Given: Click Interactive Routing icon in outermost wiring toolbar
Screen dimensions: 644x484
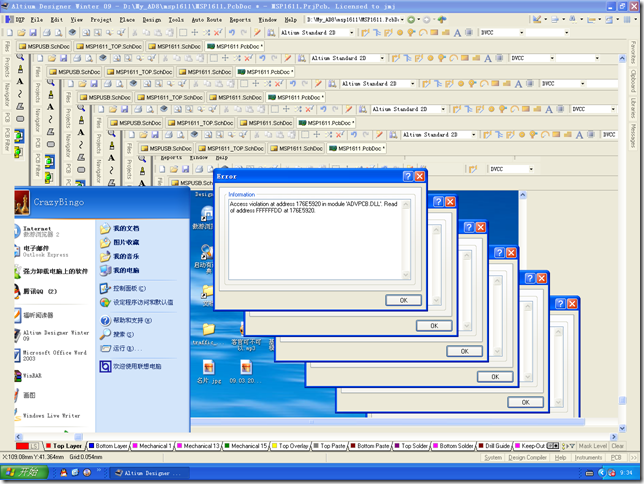Looking at the screenshot, I should pyautogui.click(x=365, y=32).
